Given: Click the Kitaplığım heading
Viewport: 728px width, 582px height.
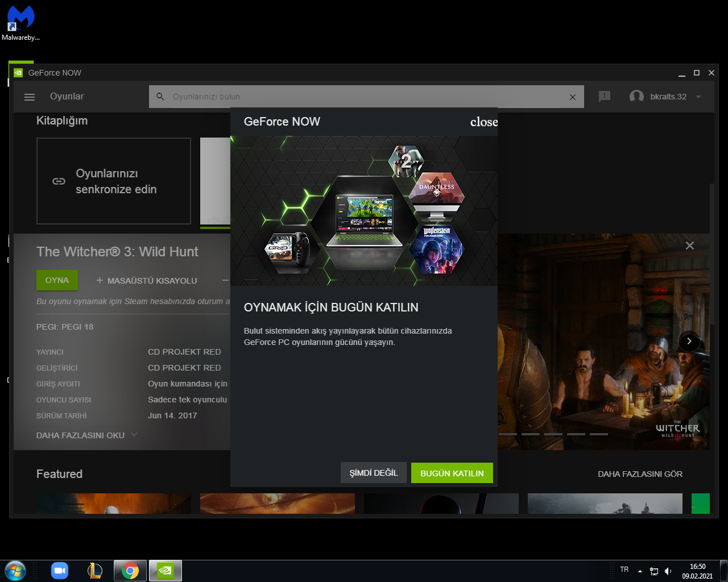Looking at the screenshot, I should pos(62,120).
